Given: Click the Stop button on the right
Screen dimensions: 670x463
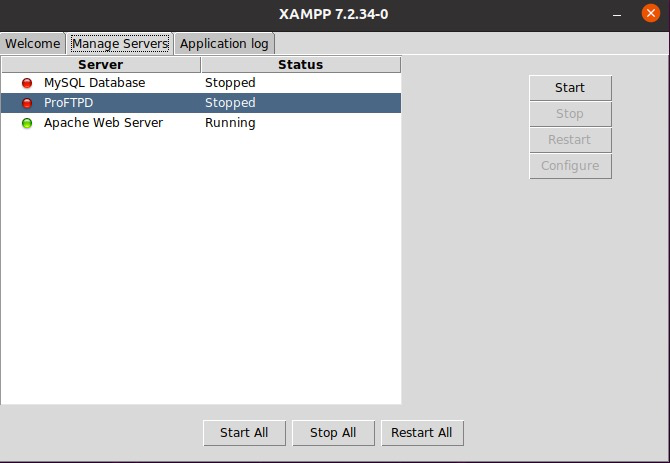Looking at the screenshot, I should coord(570,114).
